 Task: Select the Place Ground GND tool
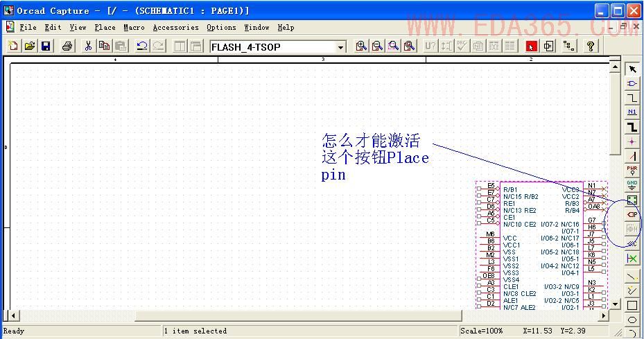(x=632, y=185)
